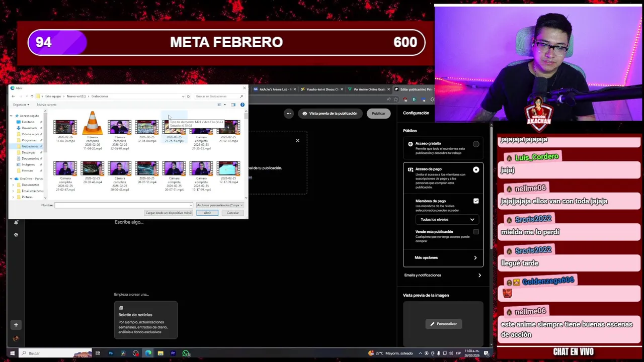Image resolution: width=644 pixels, height=362 pixels.
Task: Click Cancelar in the file dialog
Action: pyautogui.click(x=232, y=213)
